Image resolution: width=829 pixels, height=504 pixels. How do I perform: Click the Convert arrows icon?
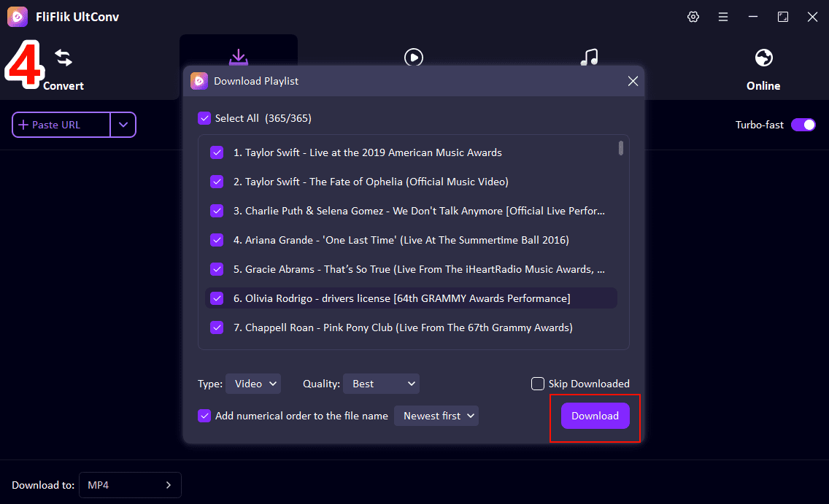pyautogui.click(x=63, y=58)
